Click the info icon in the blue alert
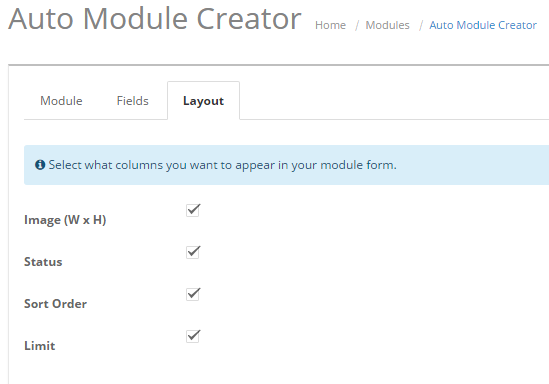This screenshot has height=384, width=549. click(x=40, y=165)
